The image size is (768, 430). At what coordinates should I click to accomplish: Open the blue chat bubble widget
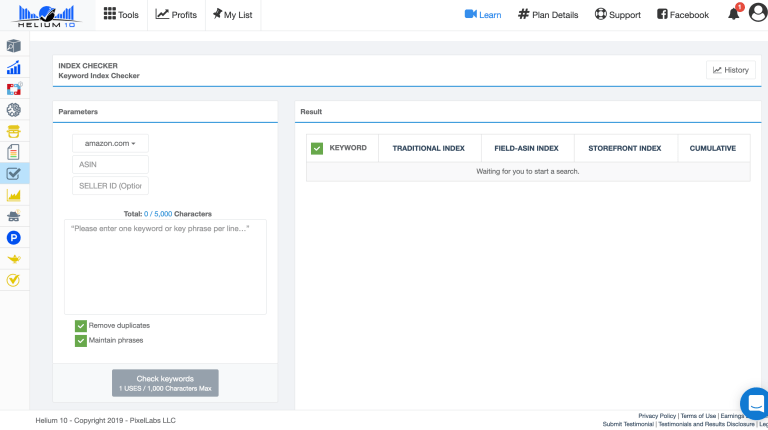[755, 404]
